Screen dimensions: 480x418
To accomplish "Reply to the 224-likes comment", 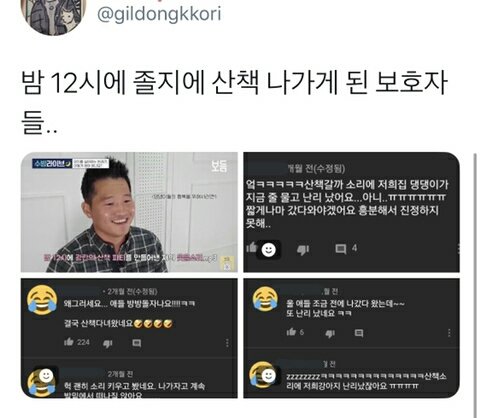I will (137, 343).
